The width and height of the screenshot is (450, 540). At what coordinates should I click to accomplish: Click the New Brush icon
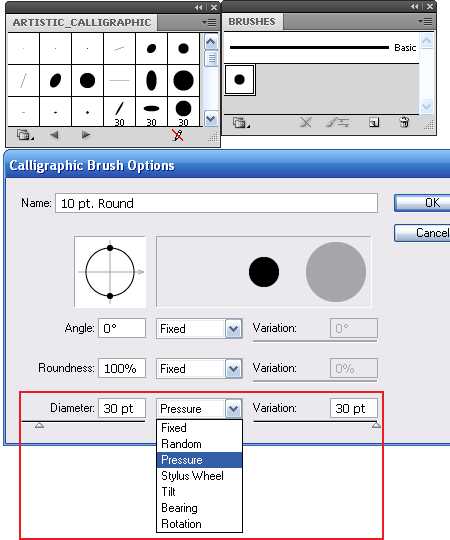click(x=374, y=122)
